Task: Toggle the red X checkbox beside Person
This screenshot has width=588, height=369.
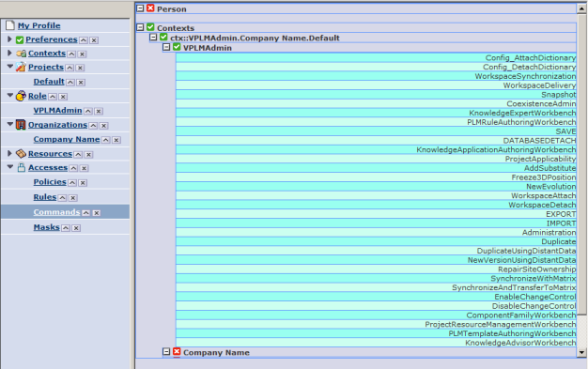Action: click(150, 8)
